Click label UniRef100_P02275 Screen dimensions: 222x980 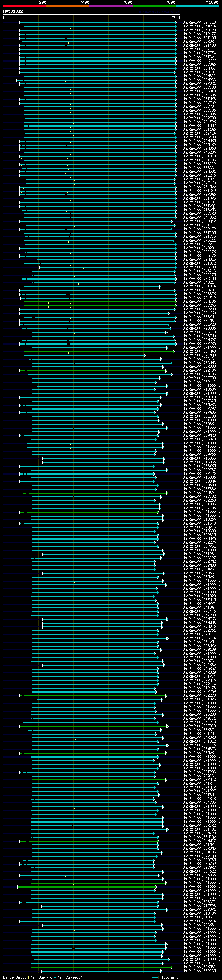(x=199, y=275)
